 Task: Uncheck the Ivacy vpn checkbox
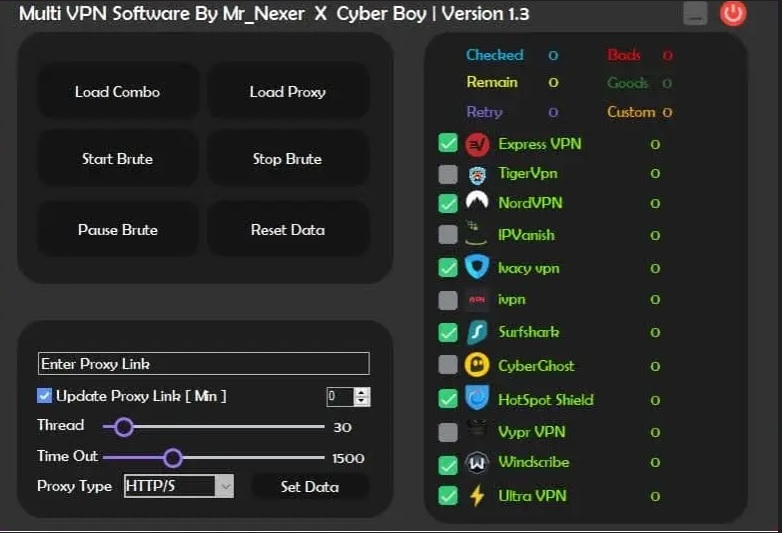point(448,268)
